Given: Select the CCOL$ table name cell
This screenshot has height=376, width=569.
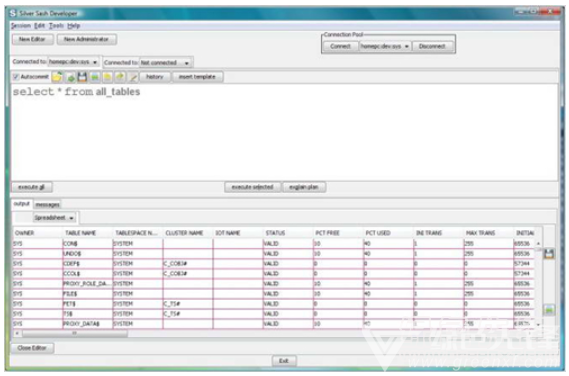Looking at the screenshot, I should tap(87, 274).
